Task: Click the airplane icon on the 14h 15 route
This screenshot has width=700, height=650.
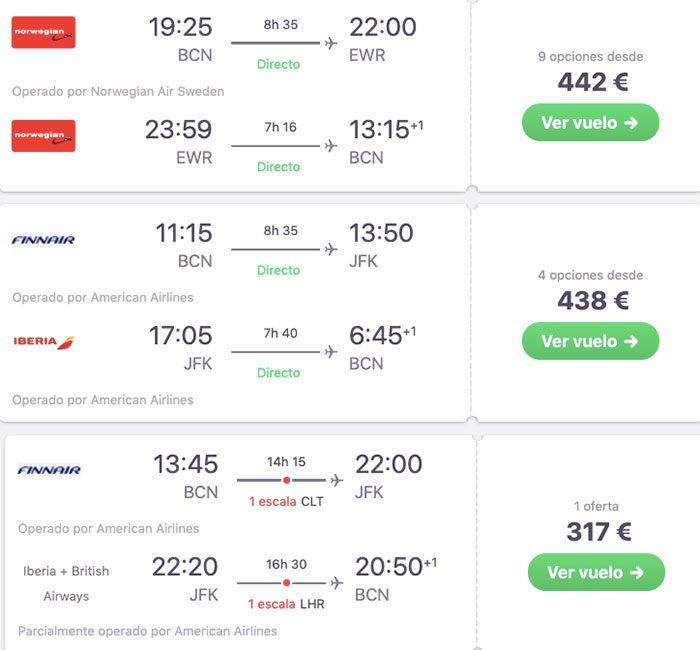Action: [x=337, y=480]
